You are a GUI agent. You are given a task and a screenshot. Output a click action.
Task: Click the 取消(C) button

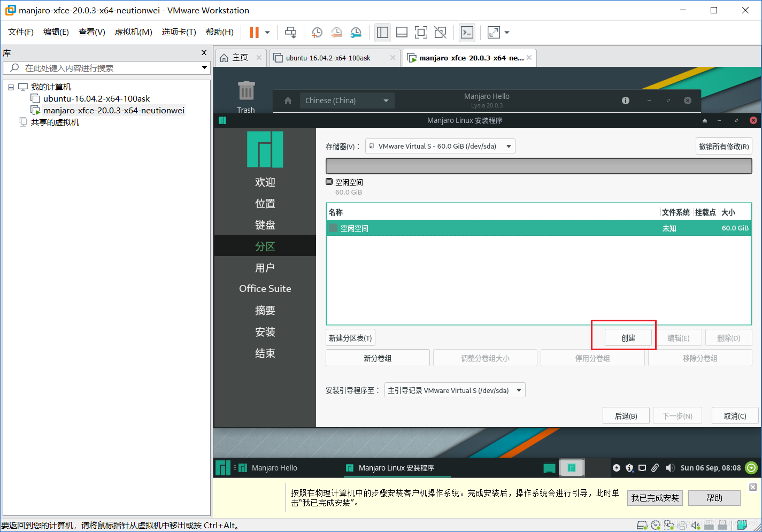click(x=735, y=416)
